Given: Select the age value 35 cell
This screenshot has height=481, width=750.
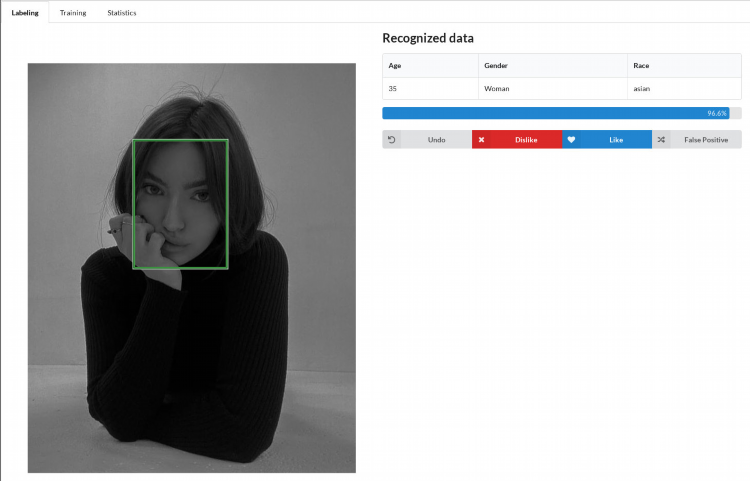Looking at the screenshot, I should click(430, 88).
